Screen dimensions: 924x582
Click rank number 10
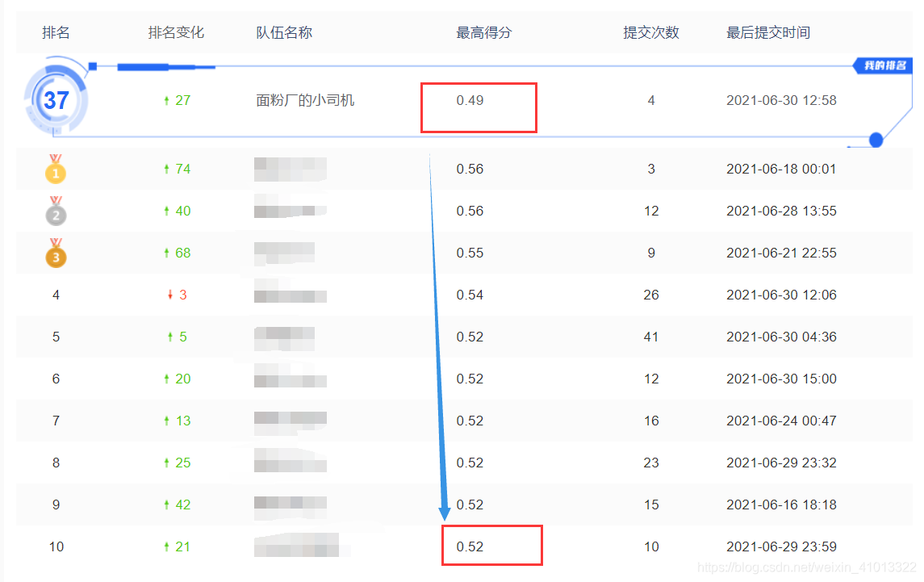pyautogui.click(x=56, y=546)
